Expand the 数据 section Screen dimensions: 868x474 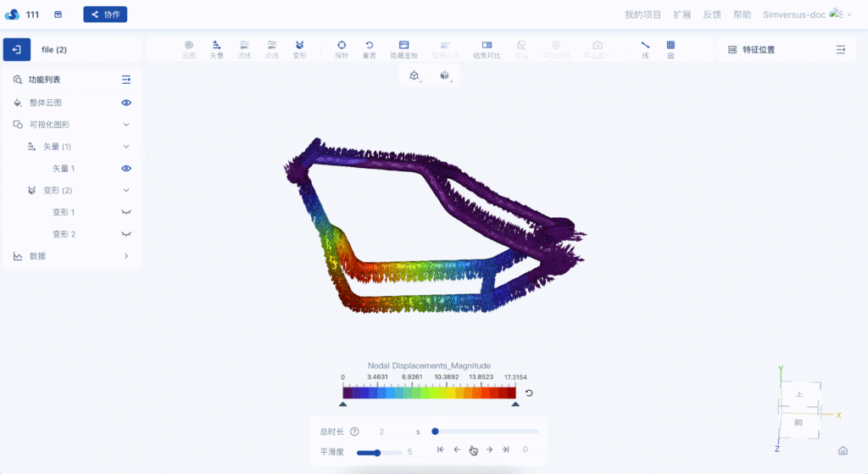point(126,256)
